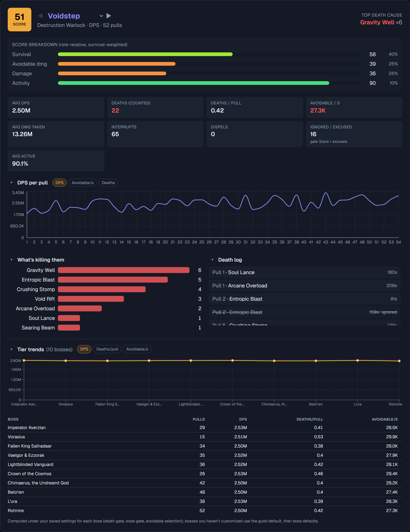
Task: Switch Tier trends to Avoidable/s
Action: click(x=137, y=349)
